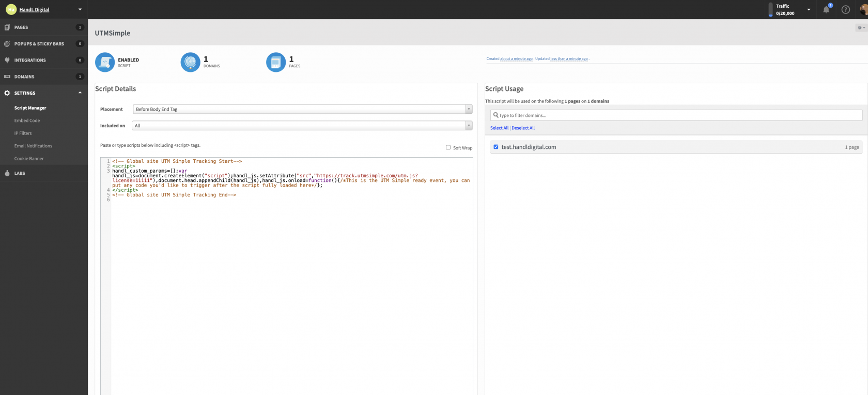
Task: Click the Pages count icon
Action: point(275,63)
